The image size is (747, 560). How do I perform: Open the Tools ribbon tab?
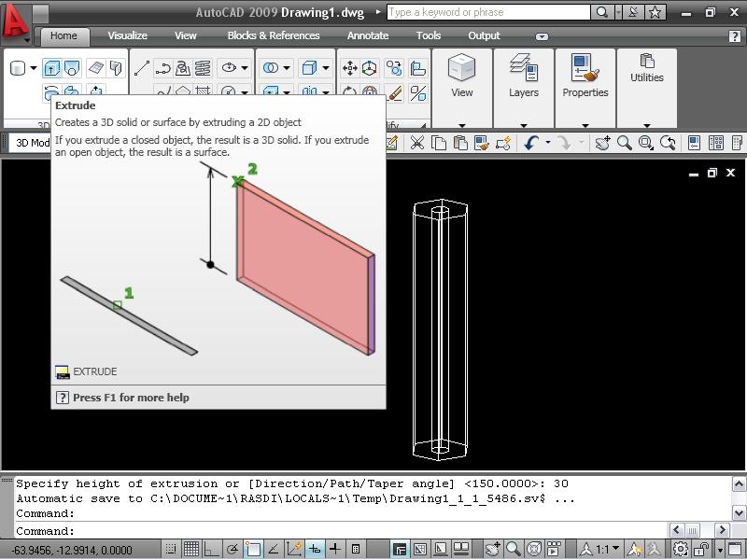pyautogui.click(x=429, y=35)
